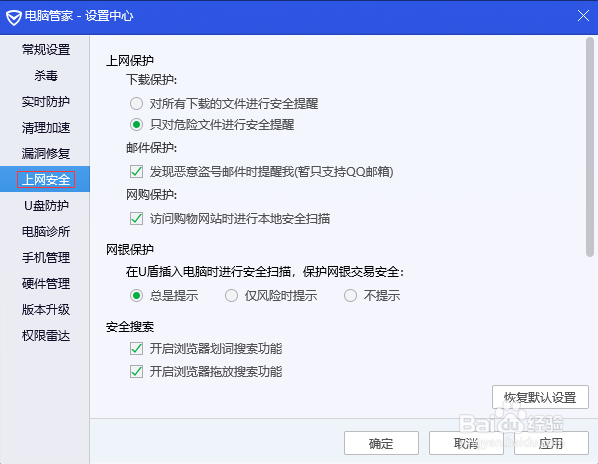Toggle 开启浏览器划词搜索功能 checkbox
This screenshot has width=598, height=464.
coord(136,348)
